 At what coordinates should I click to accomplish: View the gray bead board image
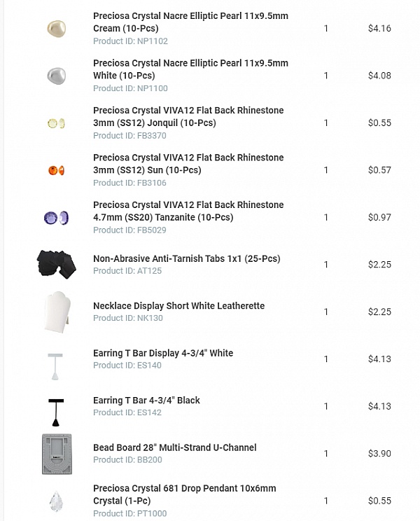click(57, 454)
